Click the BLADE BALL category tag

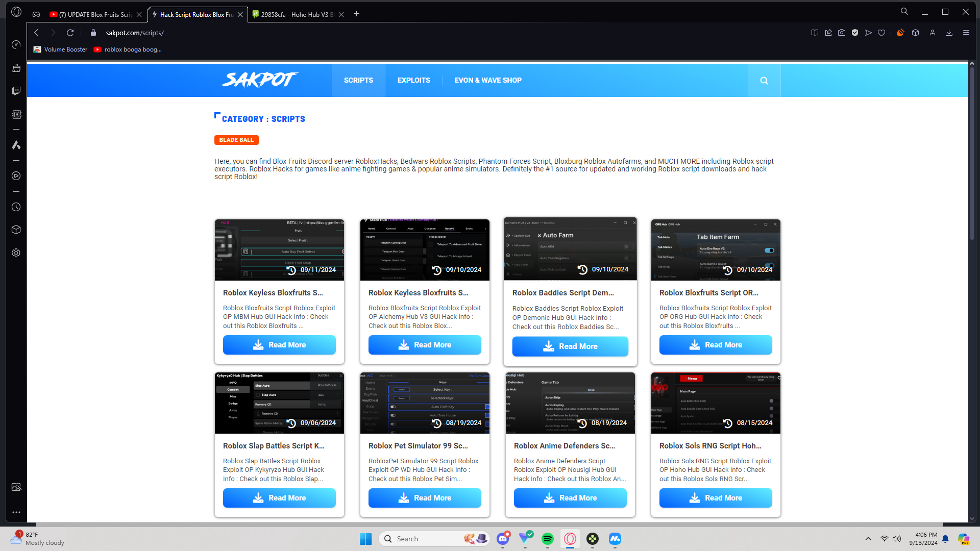tap(236, 140)
